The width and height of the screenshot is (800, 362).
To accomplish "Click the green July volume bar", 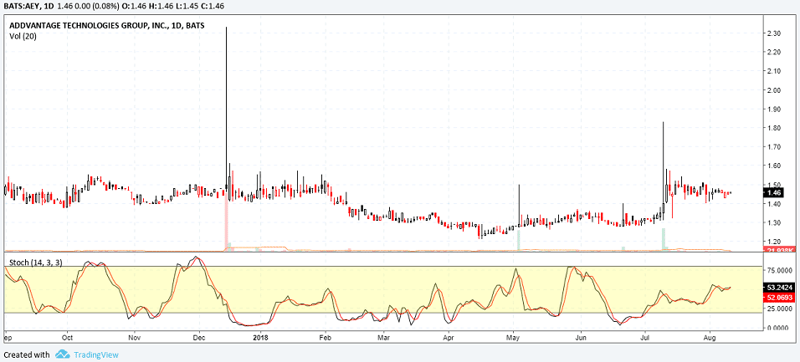I will (663, 239).
